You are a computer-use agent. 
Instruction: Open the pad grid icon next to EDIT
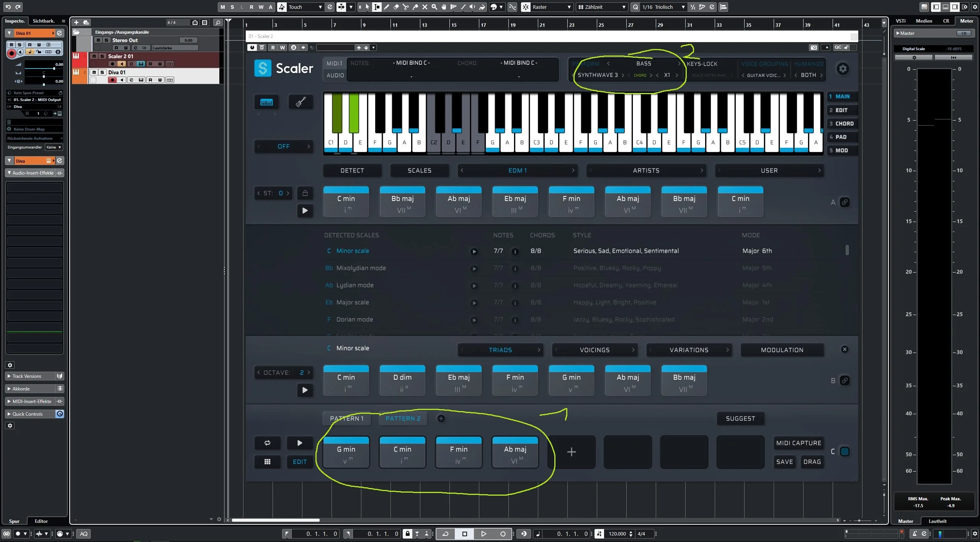pyautogui.click(x=267, y=462)
